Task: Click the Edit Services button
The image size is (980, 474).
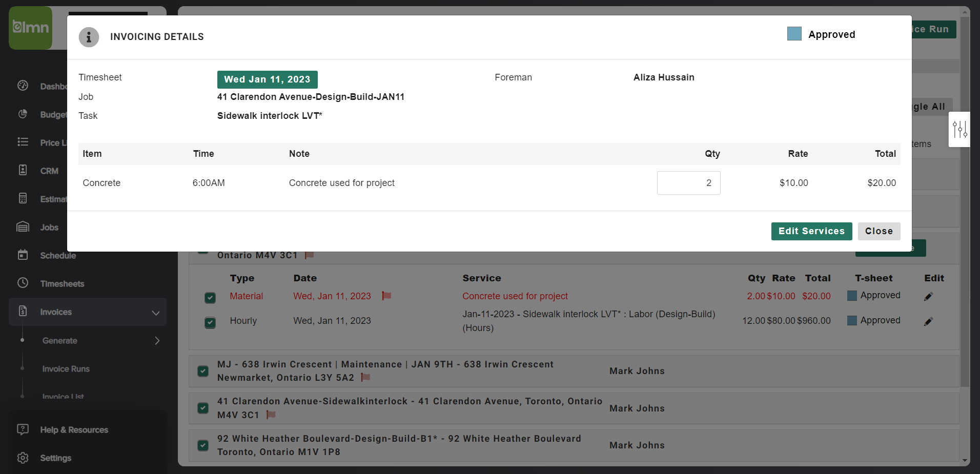Action: tap(811, 231)
